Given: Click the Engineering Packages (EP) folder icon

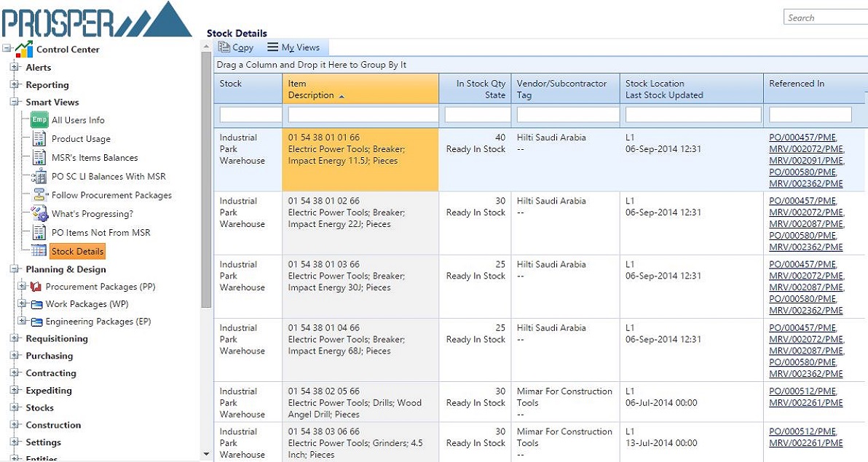Looking at the screenshot, I should (x=36, y=322).
